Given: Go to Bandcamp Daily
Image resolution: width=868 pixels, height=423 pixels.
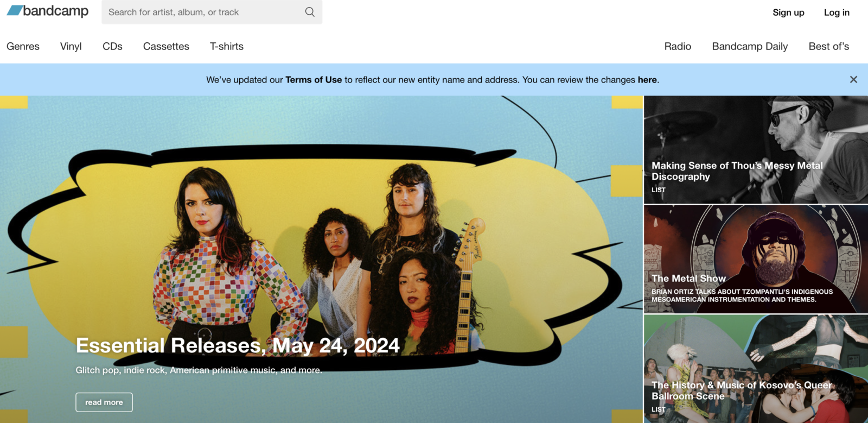Looking at the screenshot, I should 750,47.
